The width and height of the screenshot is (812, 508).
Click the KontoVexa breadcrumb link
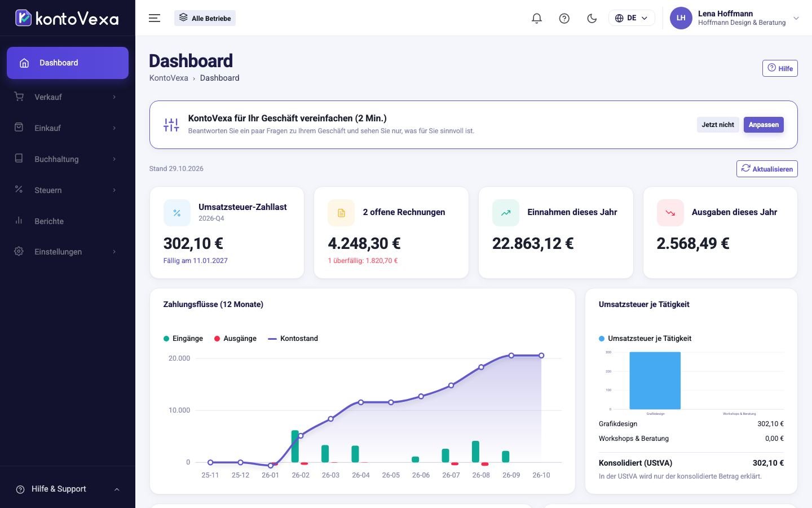click(169, 78)
